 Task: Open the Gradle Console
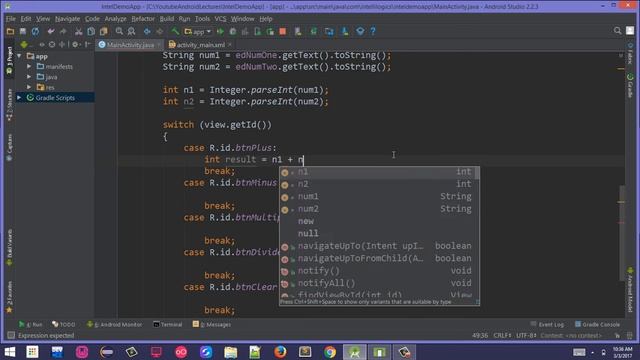pyautogui.click(x=597, y=324)
